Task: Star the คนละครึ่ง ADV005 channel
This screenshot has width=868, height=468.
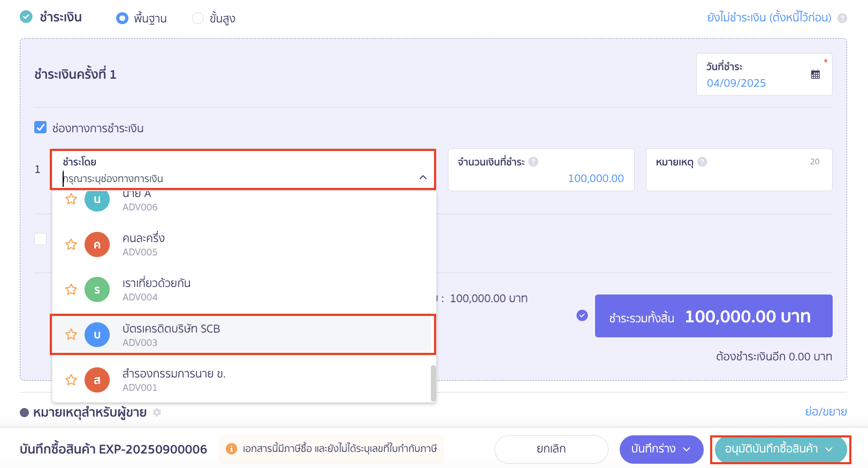Action: (71, 245)
